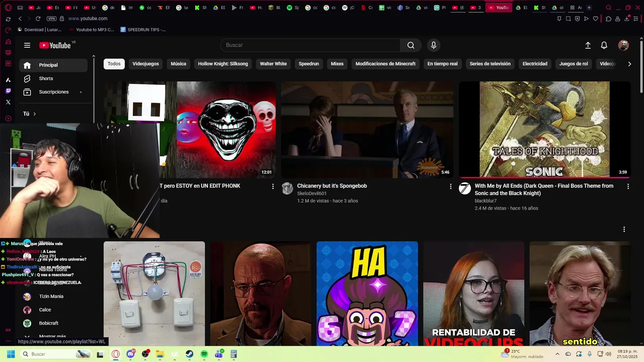Select Hollow Knight: Silksong chip
644x362 pixels.
click(223, 64)
